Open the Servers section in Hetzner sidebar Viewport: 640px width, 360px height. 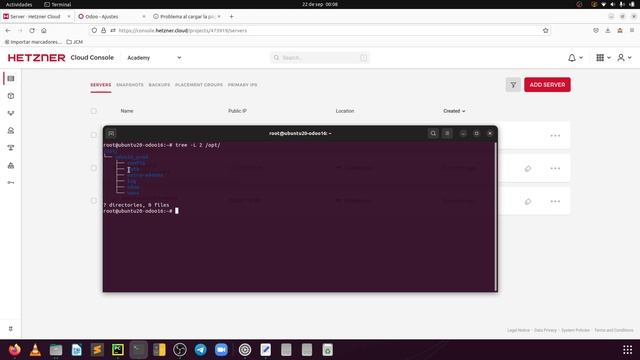point(11,78)
